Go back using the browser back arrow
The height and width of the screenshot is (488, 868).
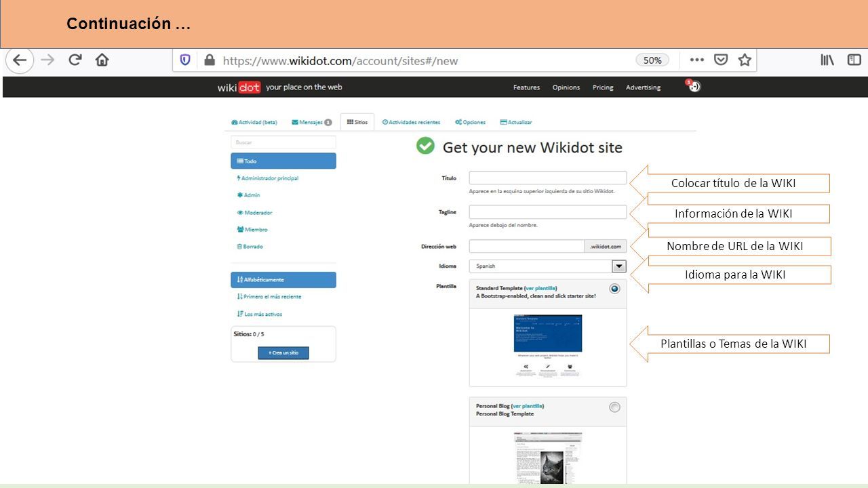click(20, 60)
